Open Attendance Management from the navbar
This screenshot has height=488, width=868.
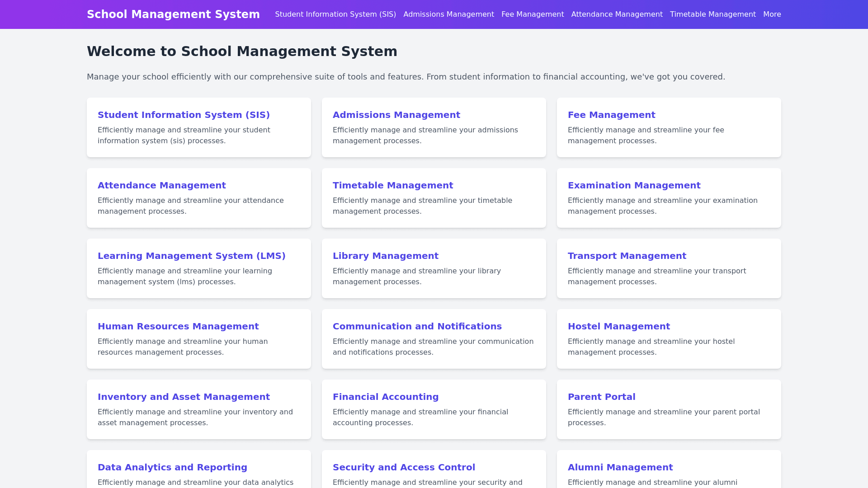(617, 14)
